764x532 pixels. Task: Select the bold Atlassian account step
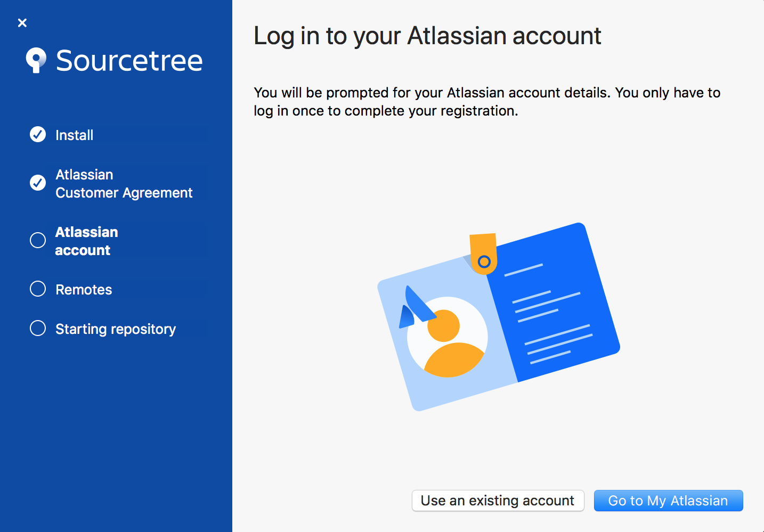(86, 241)
